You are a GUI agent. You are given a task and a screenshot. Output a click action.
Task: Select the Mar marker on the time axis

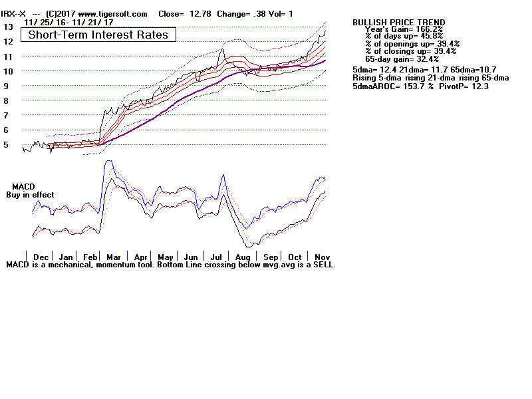(114, 257)
